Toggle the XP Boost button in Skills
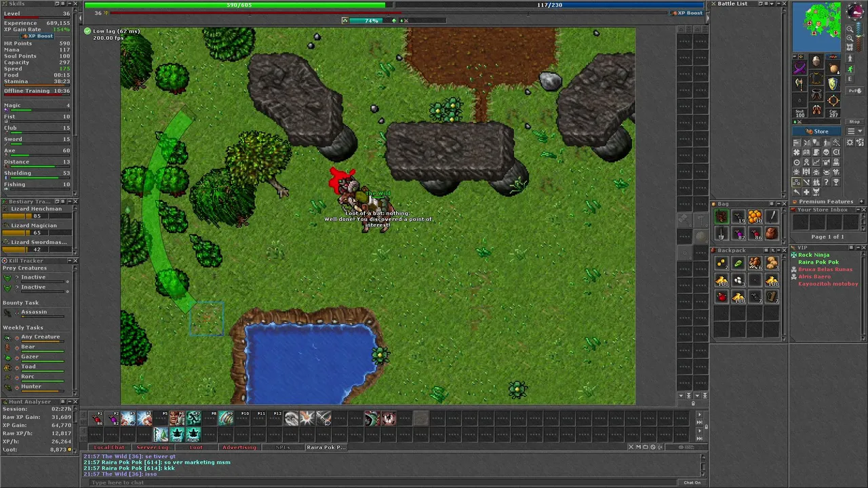868x488 pixels. pyautogui.click(x=37, y=36)
